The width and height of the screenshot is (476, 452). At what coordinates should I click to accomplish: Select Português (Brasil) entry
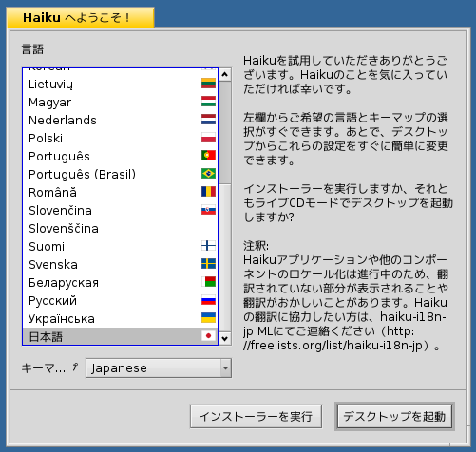coord(121,174)
